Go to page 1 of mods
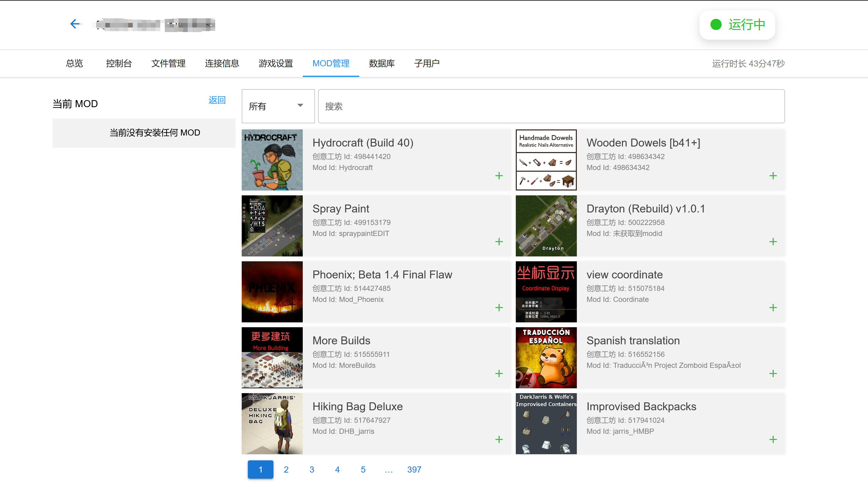Screen dimensions: 868x493 click(260, 469)
